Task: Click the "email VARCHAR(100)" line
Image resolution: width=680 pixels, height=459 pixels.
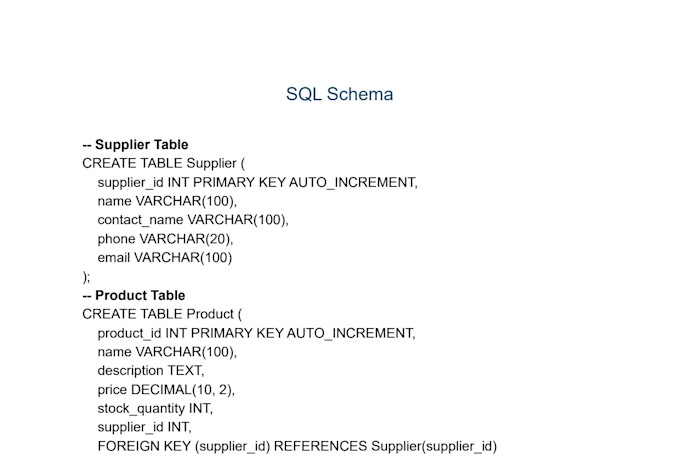Action: point(164,258)
